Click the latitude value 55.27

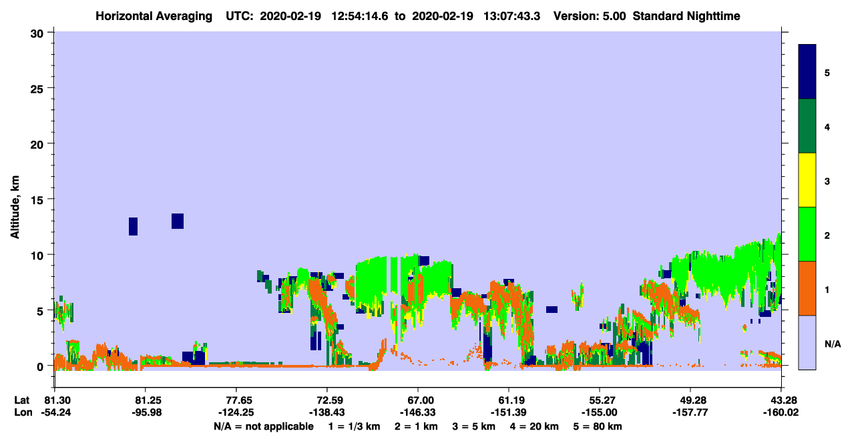[600, 400]
